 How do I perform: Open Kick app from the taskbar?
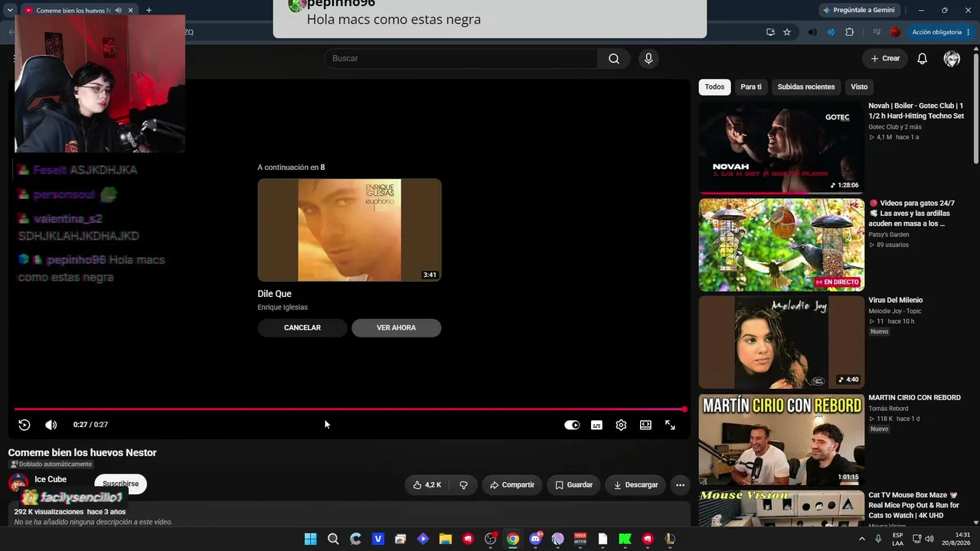[625, 539]
